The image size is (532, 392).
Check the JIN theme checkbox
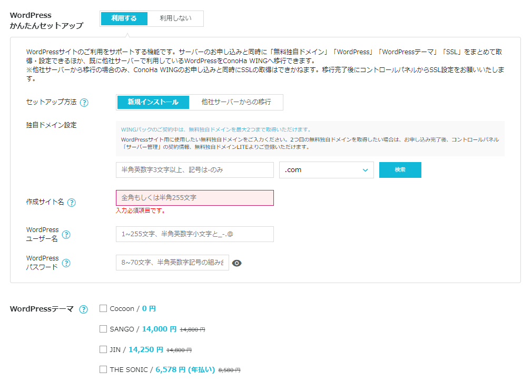103,349
